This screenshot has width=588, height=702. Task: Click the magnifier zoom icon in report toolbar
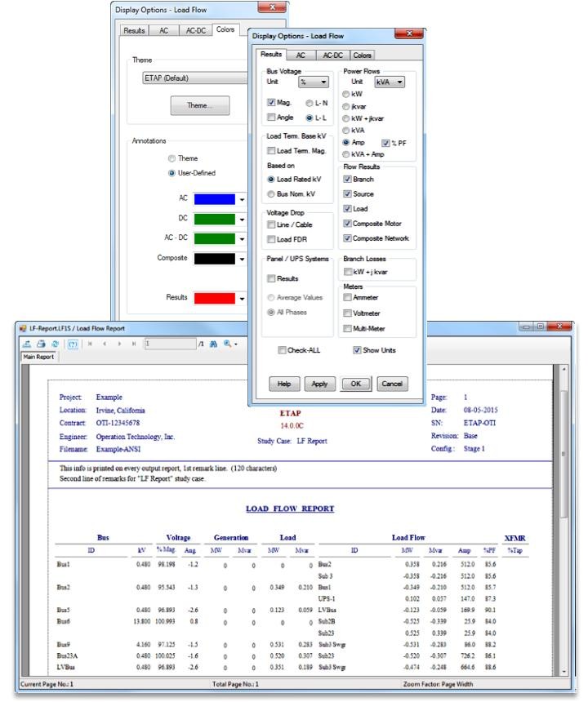(x=228, y=344)
